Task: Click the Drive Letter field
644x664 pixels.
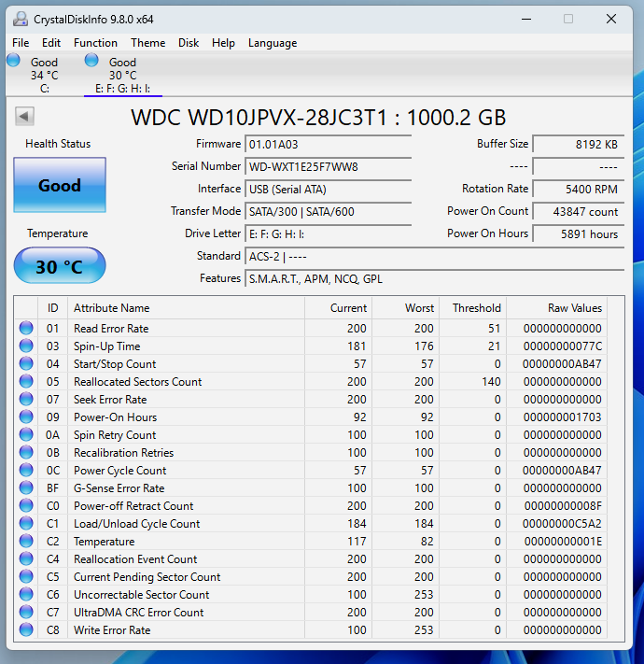Action: (x=329, y=233)
